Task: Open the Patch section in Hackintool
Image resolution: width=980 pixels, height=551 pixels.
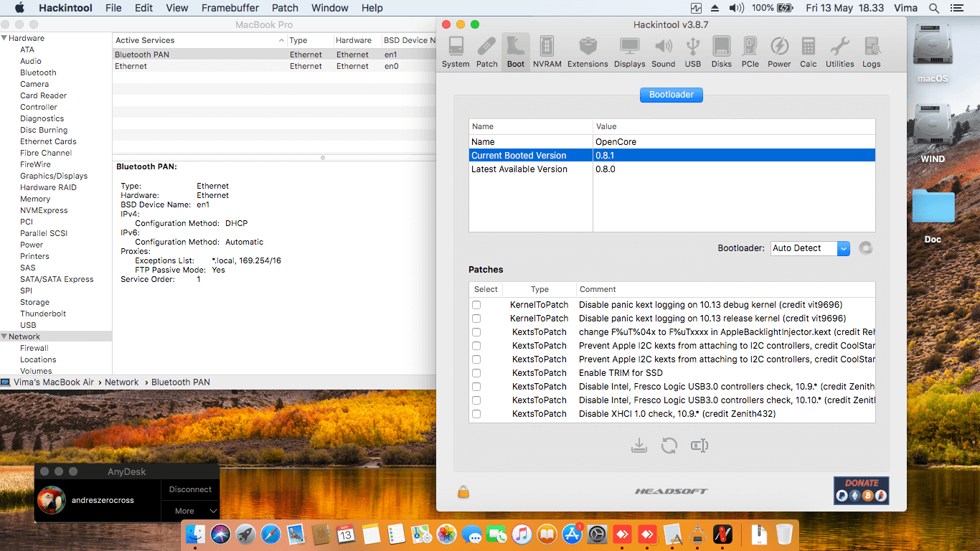Action: 486,52
